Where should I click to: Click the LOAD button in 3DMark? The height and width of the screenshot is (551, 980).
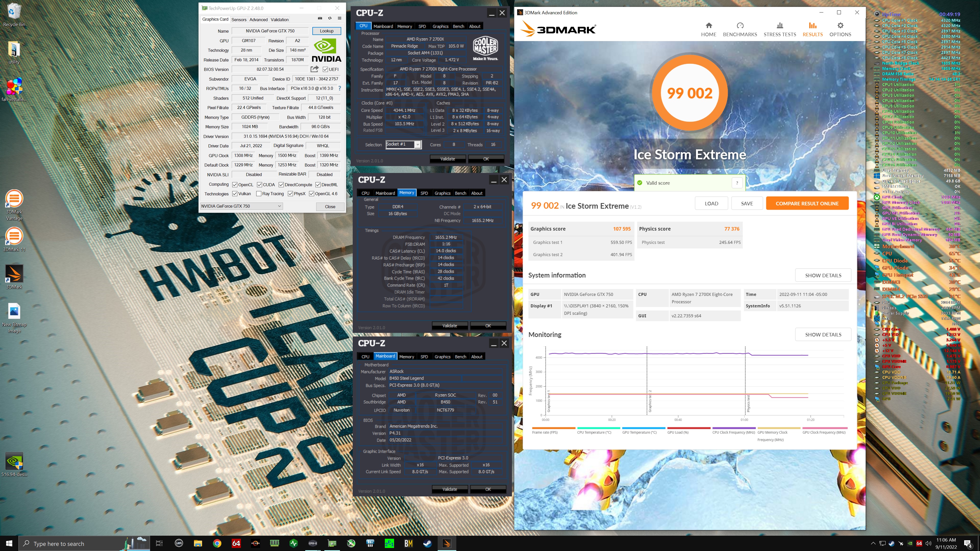pyautogui.click(x=712, y=204)
